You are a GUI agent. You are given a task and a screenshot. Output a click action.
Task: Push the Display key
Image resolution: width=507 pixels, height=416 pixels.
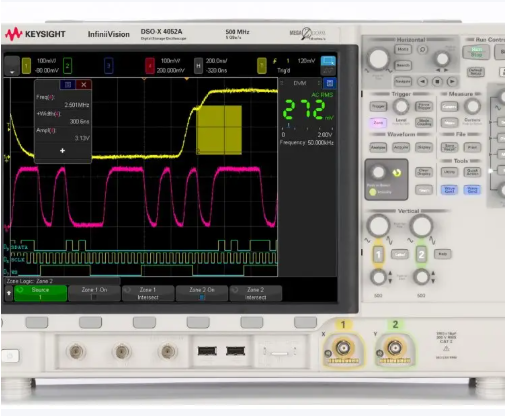click(424, 147)
